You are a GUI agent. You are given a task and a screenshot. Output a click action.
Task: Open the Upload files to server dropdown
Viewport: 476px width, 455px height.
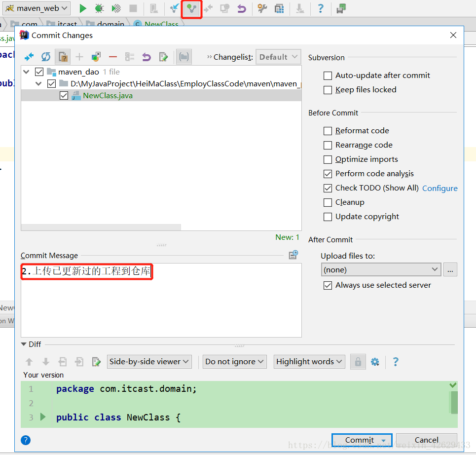(x=381, y=269)
